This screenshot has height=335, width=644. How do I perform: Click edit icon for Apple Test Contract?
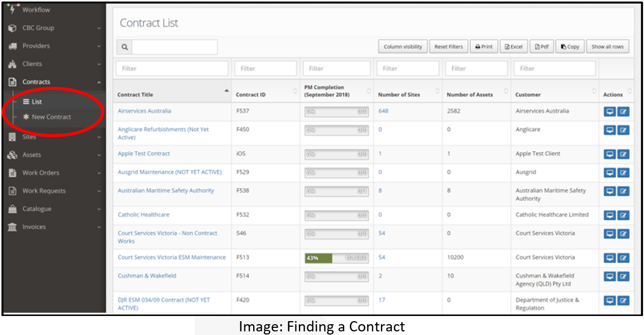(623, 155)
